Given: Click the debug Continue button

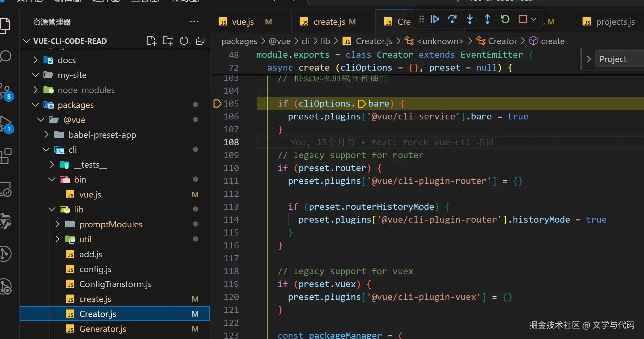Looking at the screenshot, I should (x=435, y=19).
